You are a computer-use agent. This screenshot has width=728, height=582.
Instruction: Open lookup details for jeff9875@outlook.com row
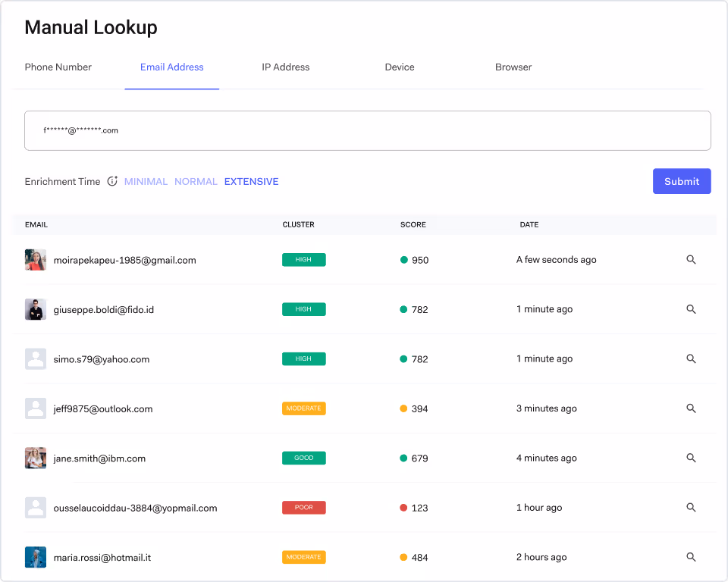tap(691, 408)
